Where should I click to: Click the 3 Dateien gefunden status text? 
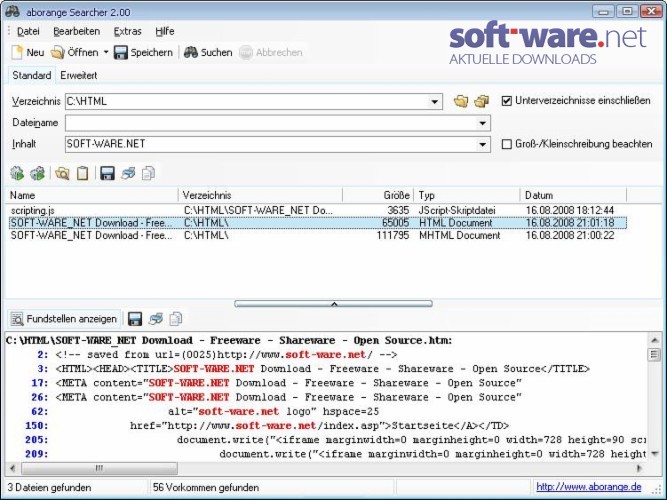(x=49, y=487)
